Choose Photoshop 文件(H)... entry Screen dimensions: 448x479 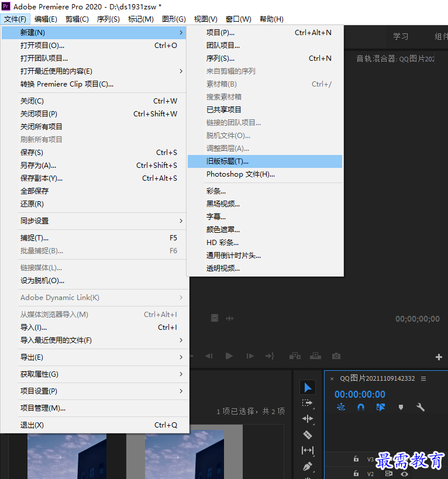(265, 174)
